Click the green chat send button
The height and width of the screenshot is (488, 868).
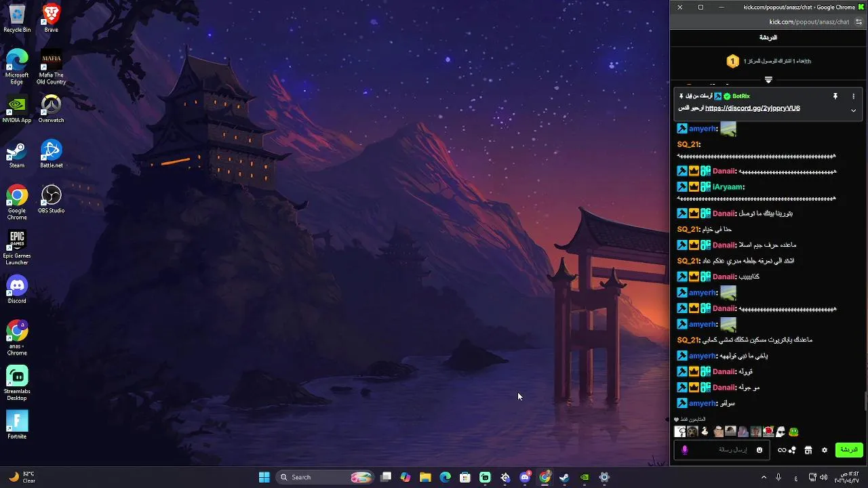coord(848,450)
